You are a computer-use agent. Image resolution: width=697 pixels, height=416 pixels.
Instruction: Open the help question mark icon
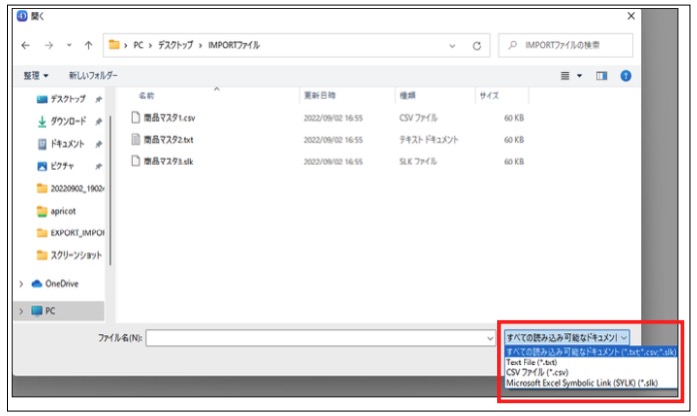point(626,76)
